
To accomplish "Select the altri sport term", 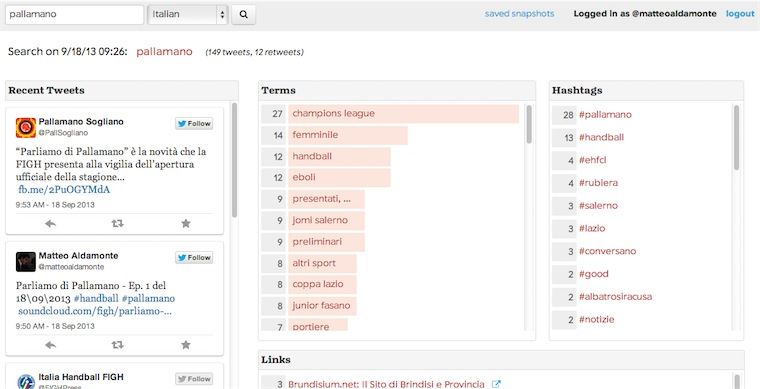I will click(322, 264).
